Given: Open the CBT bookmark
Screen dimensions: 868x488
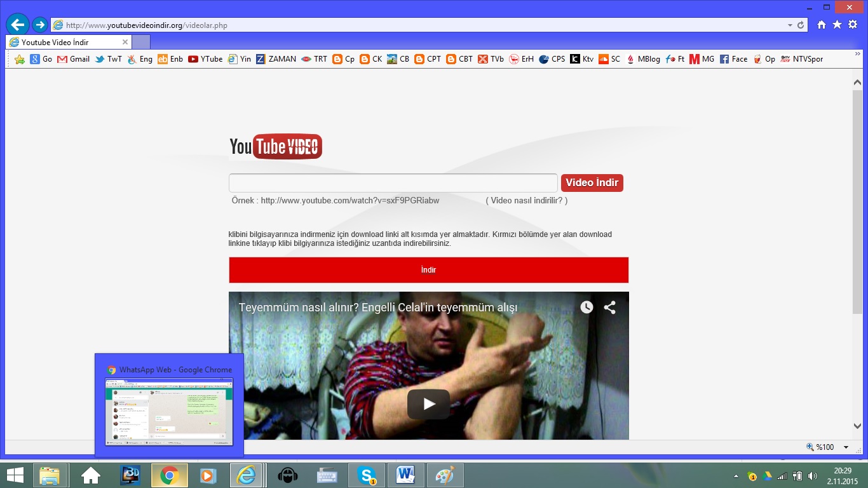Looking at the screenshot, I should click(459, 59).
